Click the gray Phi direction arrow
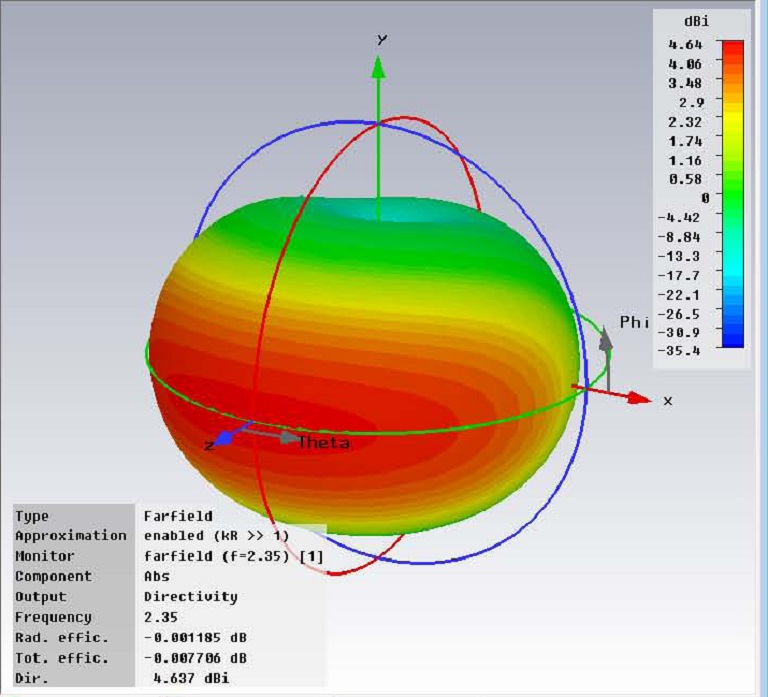The image size is (768, 697). pyautogui.click(x=606, y=359)
